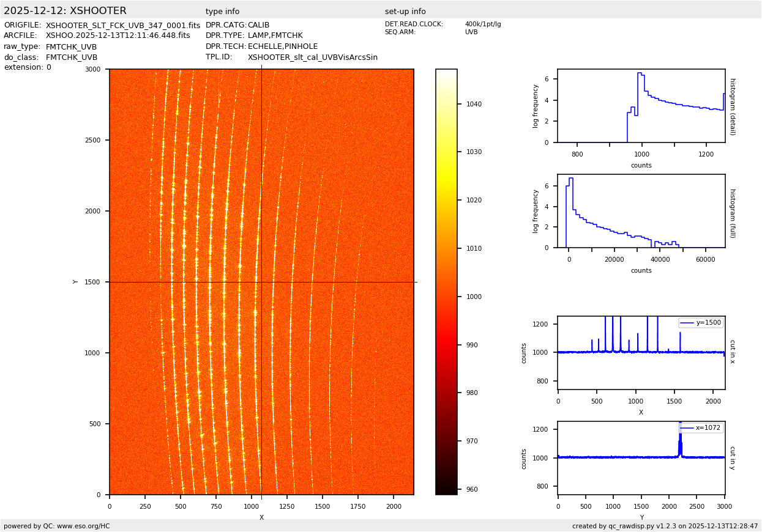Click the 'created by qc_rawdisp.py' footer text
The image size is (762, 532).
665,526
